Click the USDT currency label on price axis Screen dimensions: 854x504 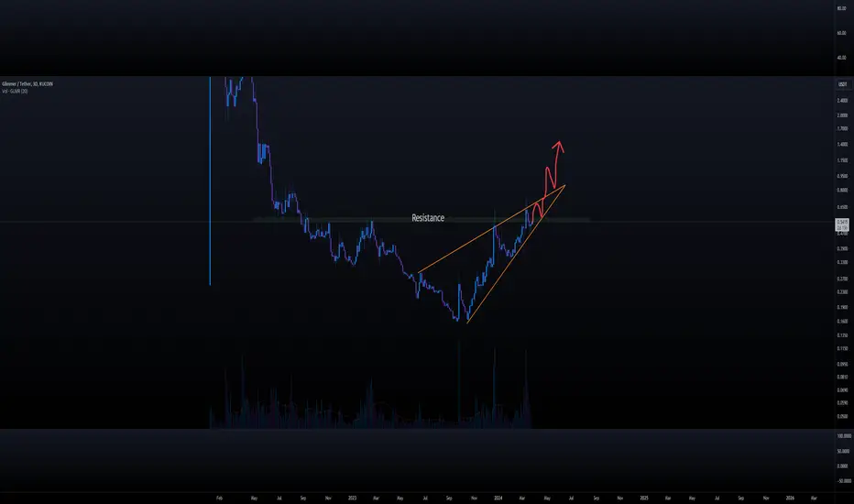click(x=842, y=84)
